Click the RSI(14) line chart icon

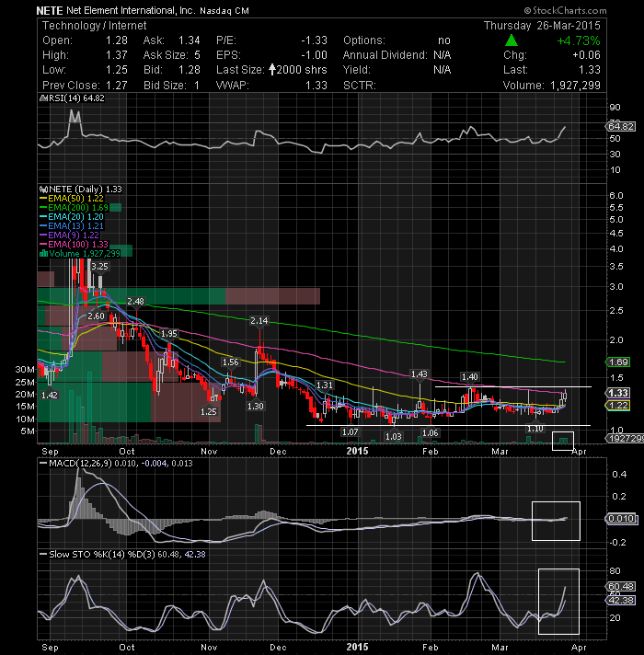[43, 98]
